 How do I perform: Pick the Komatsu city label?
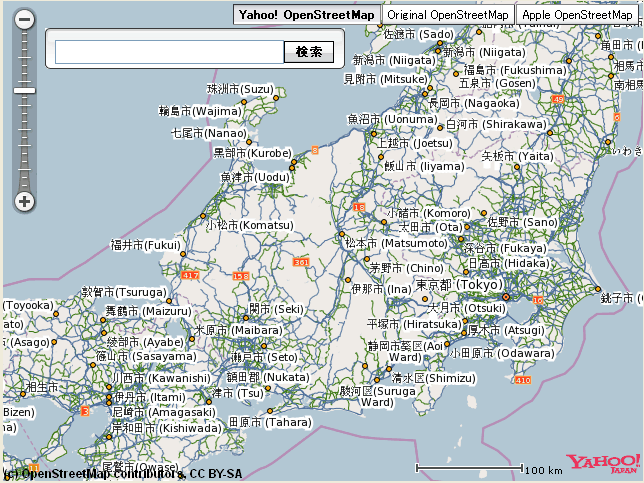click(x=250, y=226)
